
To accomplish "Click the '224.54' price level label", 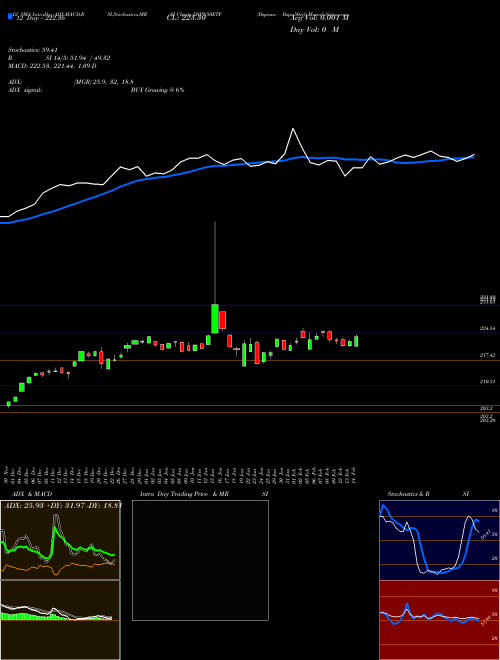I will 487,328.
